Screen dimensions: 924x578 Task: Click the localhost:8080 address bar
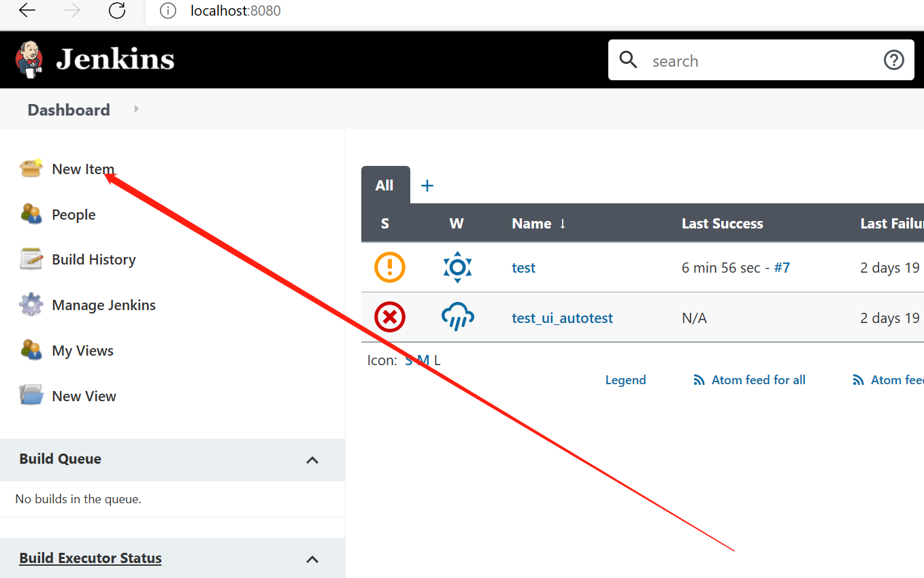click(235, 11)
